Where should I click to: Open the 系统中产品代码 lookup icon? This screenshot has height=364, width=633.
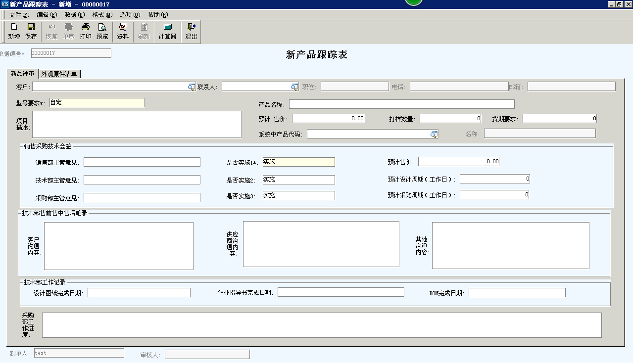(434, 135)
